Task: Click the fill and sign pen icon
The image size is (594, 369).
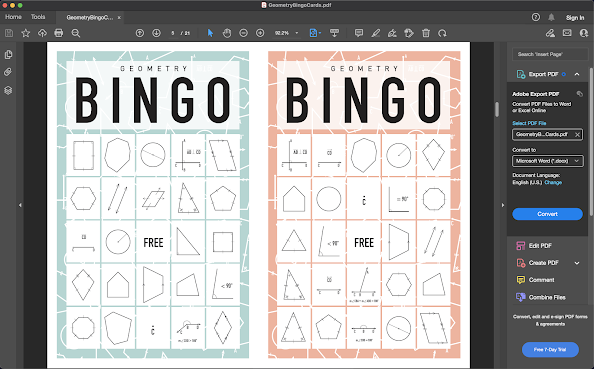Action: pyautogui.click(x=550, y=33)
